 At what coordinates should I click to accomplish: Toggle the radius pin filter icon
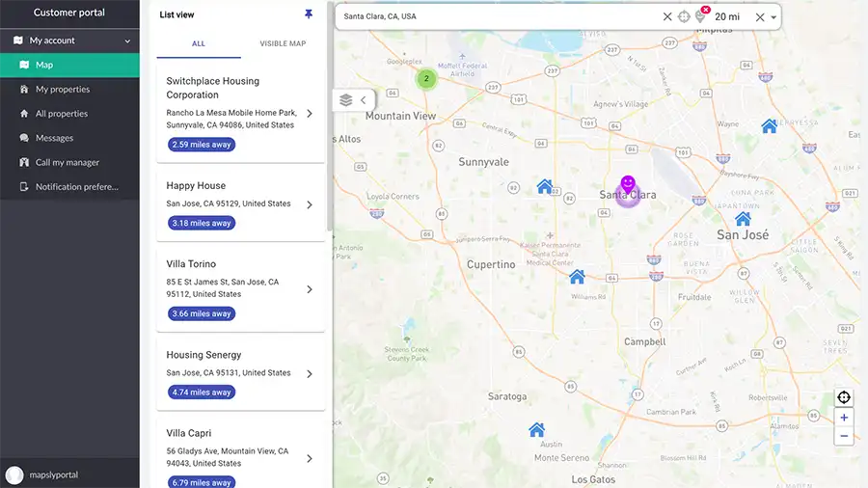click(701, 15)
